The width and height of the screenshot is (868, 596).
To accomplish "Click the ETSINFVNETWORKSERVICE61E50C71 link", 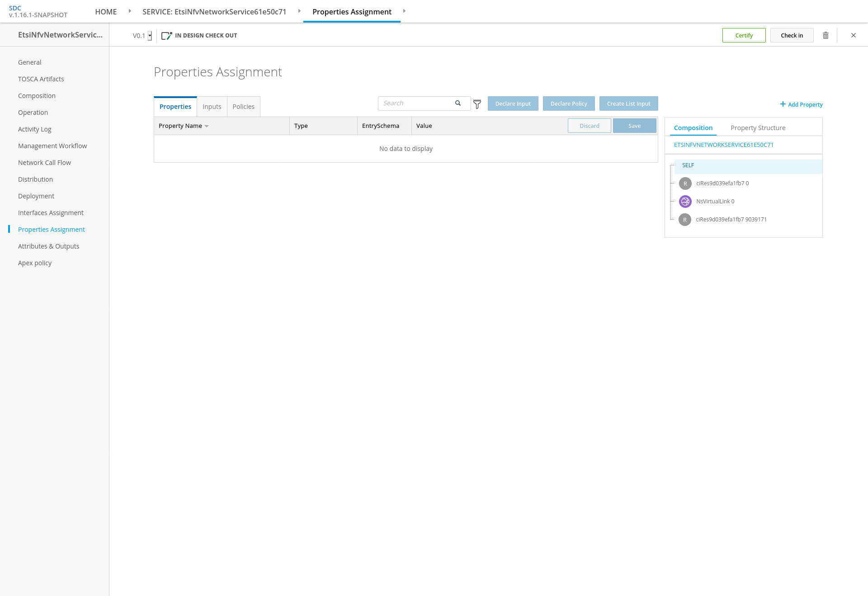I will [x=723, y=145].
